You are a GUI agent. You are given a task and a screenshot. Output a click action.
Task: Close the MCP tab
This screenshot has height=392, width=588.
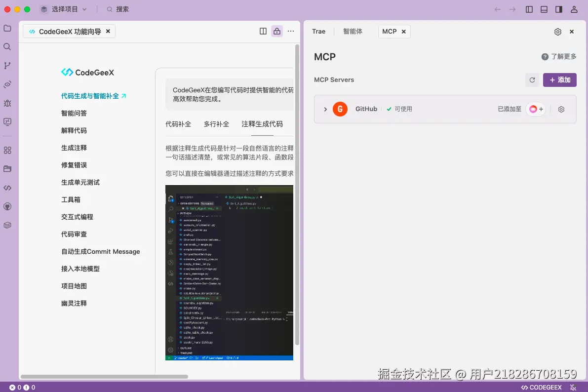(x=403, y=32)
